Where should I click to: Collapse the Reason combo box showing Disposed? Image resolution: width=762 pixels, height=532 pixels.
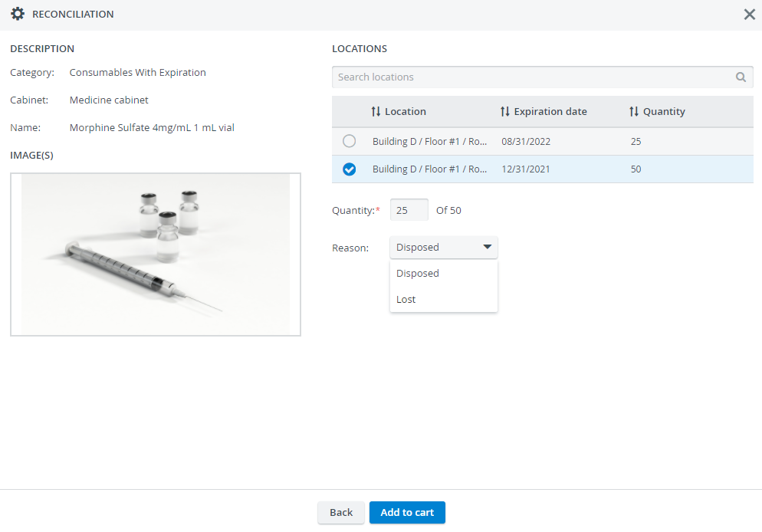(x=444, y=248)
